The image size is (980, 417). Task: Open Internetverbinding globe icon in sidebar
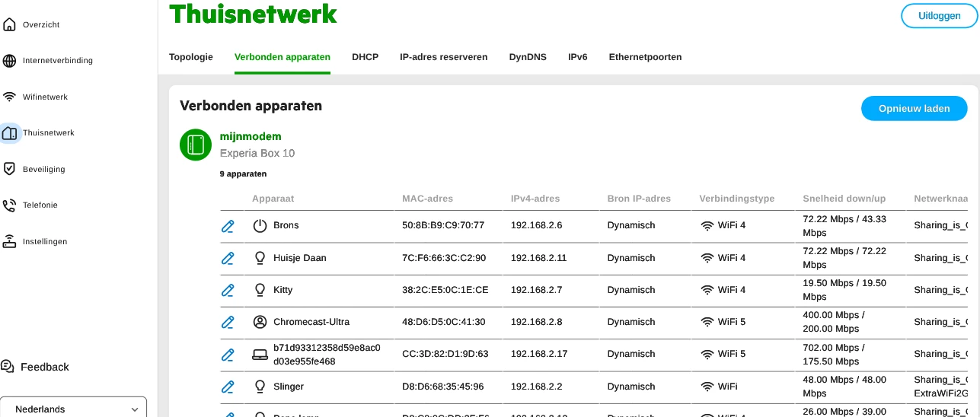[9, 61]
